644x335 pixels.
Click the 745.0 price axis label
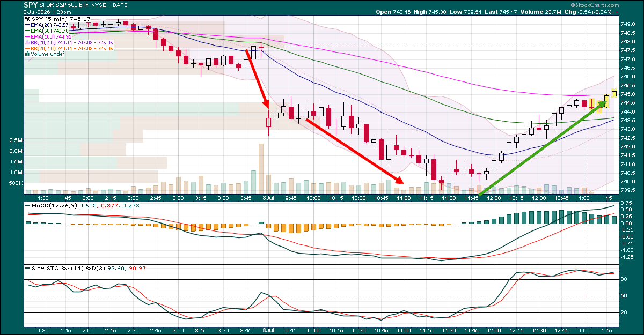tap(628, 94)
